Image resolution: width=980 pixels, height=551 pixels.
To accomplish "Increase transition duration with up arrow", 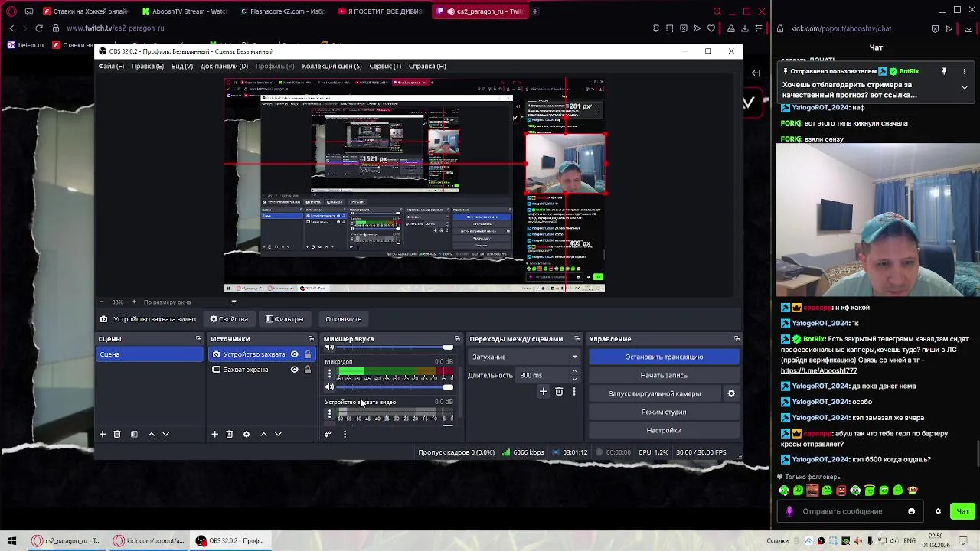I will 574,372.
